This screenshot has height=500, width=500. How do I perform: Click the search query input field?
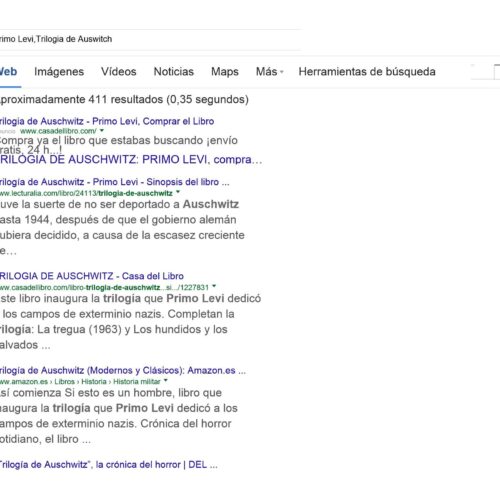click(150, 39)
